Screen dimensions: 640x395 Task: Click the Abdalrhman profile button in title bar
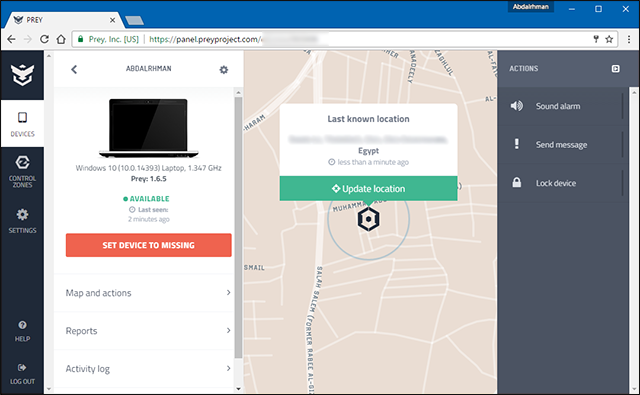531,7
